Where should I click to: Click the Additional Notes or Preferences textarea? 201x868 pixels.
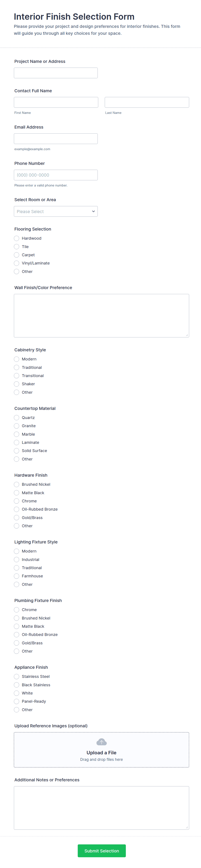coord(102,807)
